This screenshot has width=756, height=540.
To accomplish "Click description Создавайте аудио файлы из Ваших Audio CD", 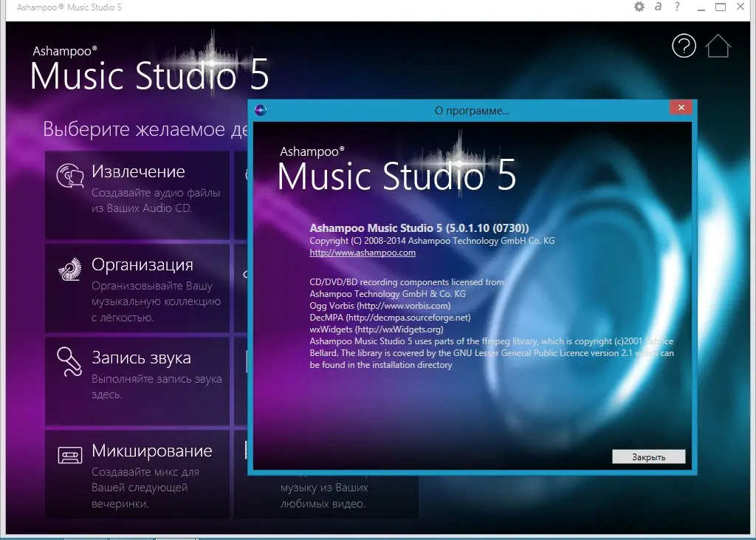I will click(156, 200).
